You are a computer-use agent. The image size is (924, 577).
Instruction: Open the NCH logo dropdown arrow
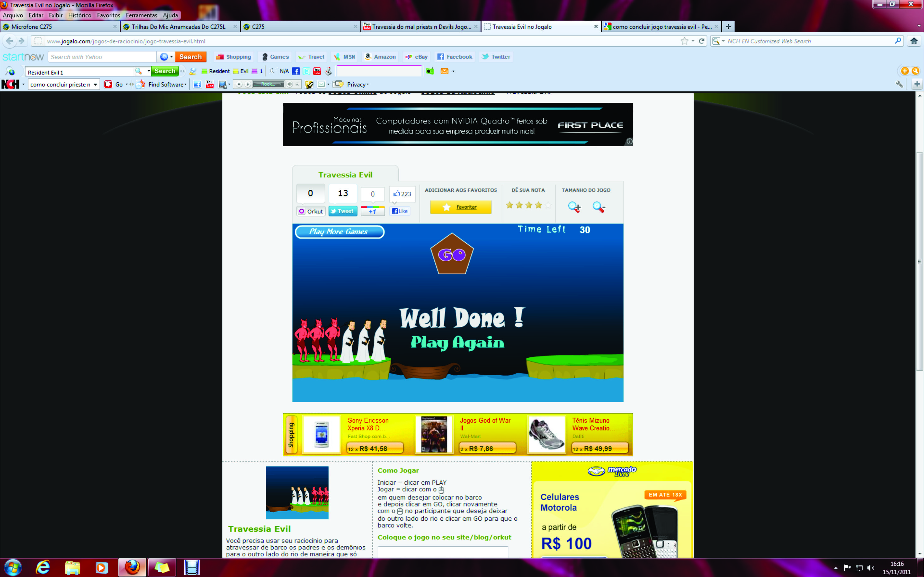23,84
